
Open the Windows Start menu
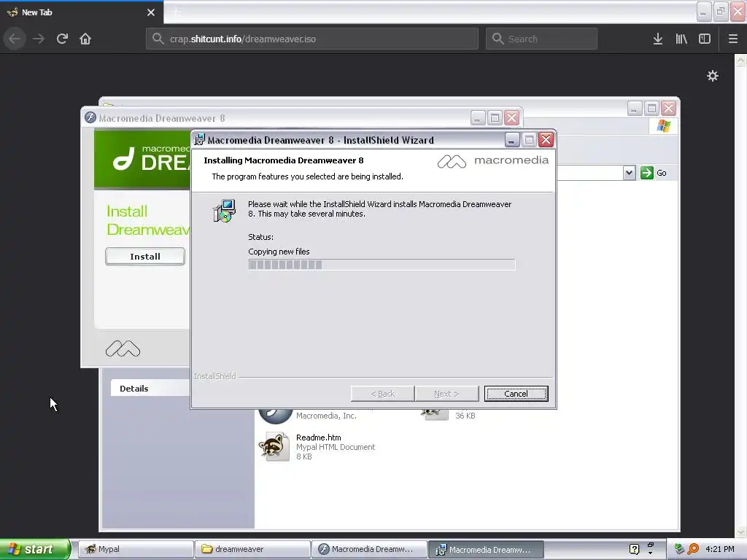35,549
